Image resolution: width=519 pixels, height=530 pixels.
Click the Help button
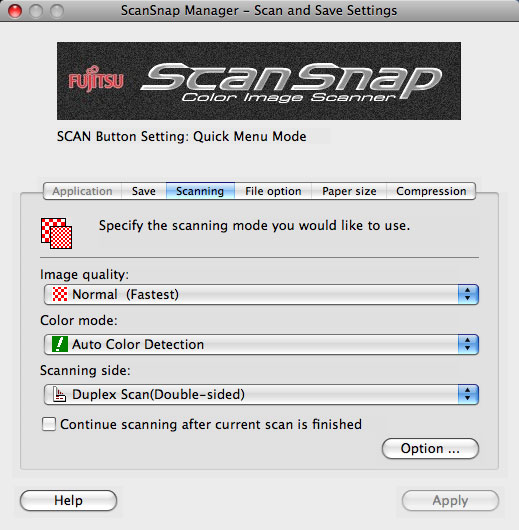(68, 500)
